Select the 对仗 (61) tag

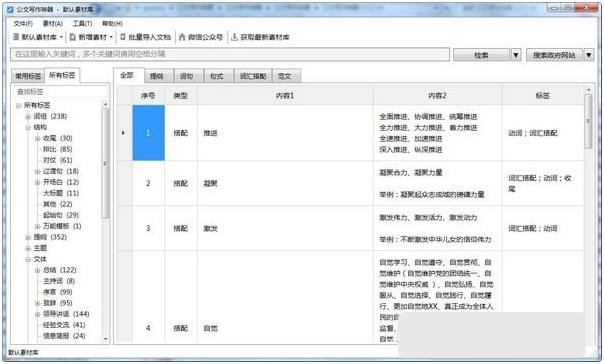pos(57,160)
